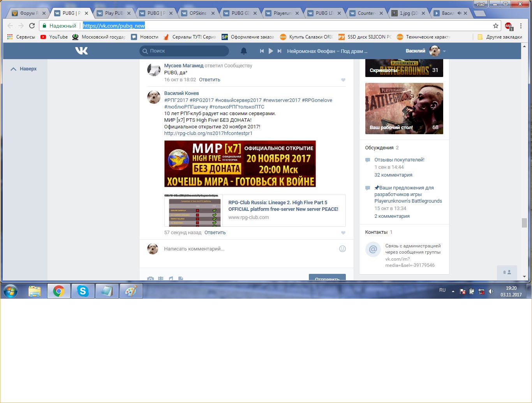Switch to the Counter tab
The width and height of the screenshot is (532, 403).
366,13
